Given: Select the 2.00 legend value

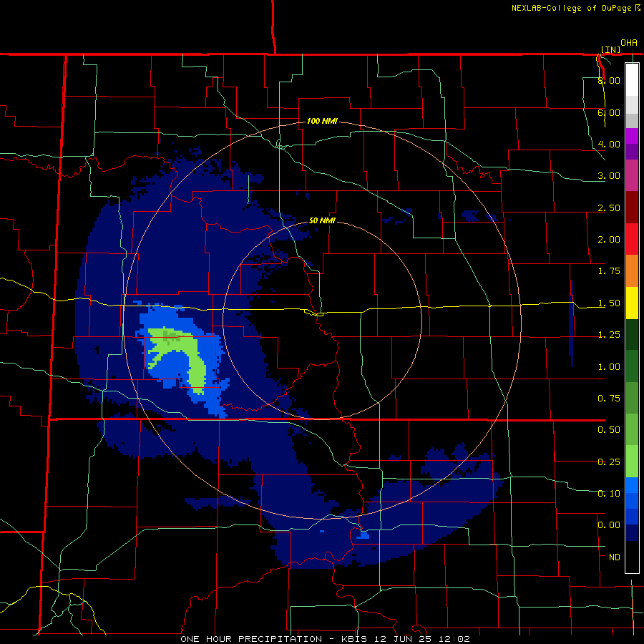Looking at the screenshot, I should (x=609, y=240).
